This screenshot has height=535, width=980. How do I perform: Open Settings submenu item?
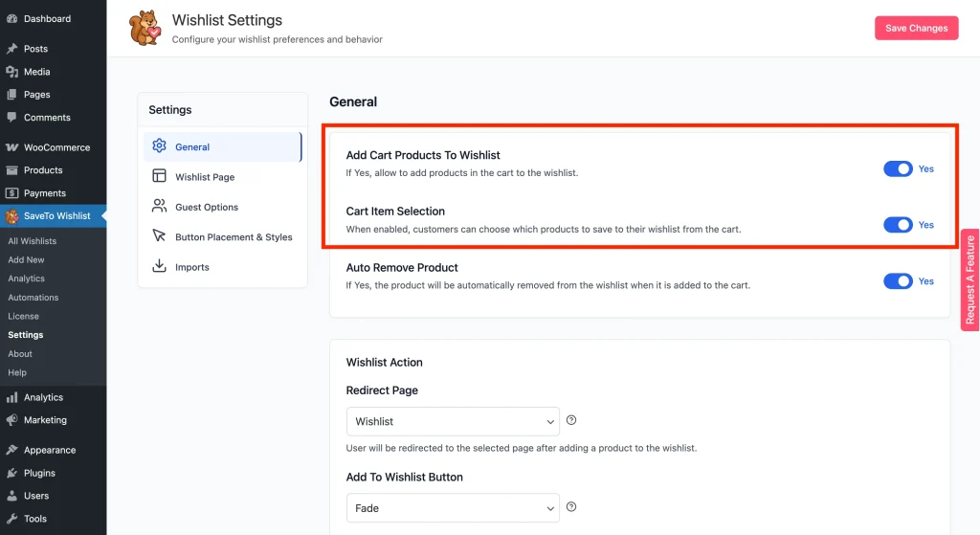pyautogui.click(x=26, y=335)
